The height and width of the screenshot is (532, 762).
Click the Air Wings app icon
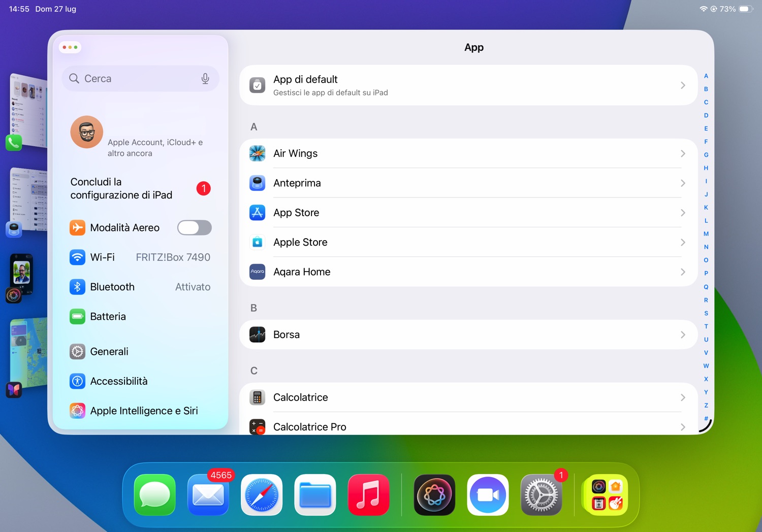tap(258, 153)
